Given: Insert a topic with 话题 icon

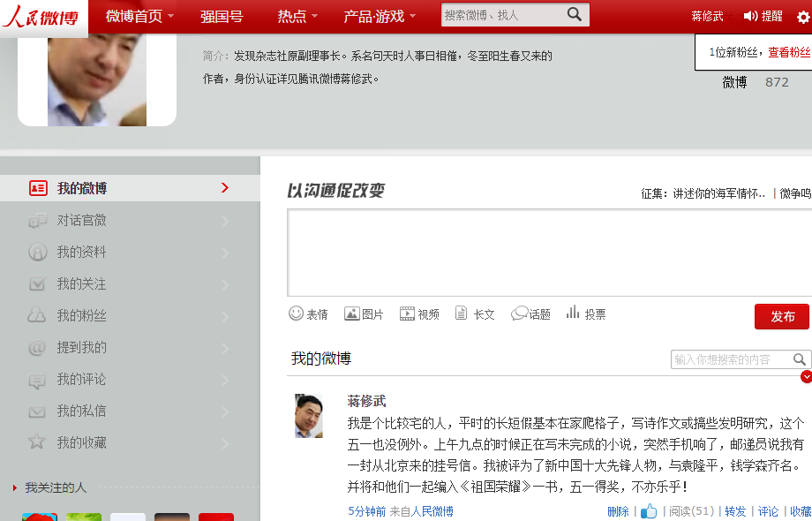Looking at the screenshot, I should click(x=520, y=313).
